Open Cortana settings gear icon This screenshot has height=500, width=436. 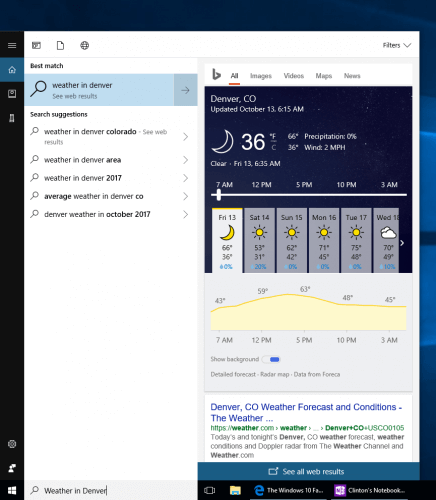tap(12, 444)
